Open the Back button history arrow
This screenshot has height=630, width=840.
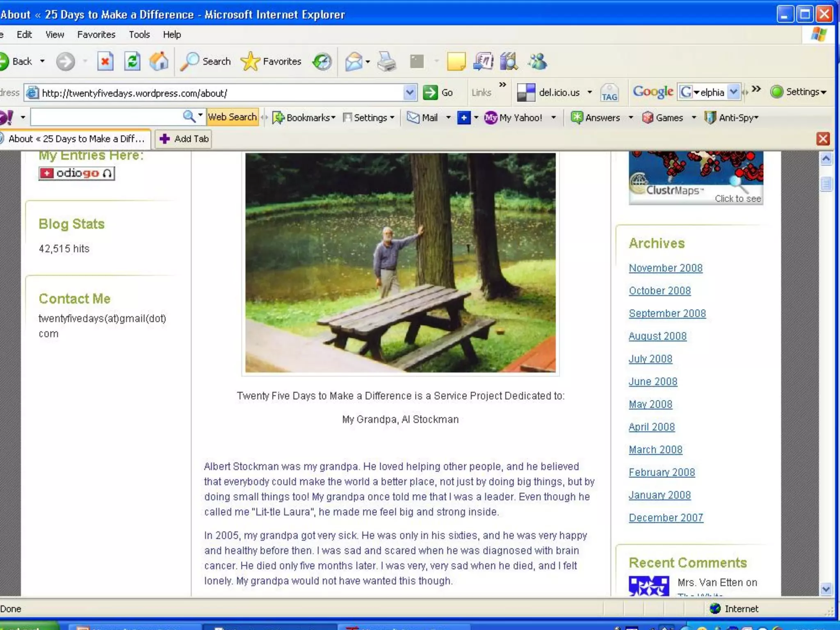click(x=42, y=62)
